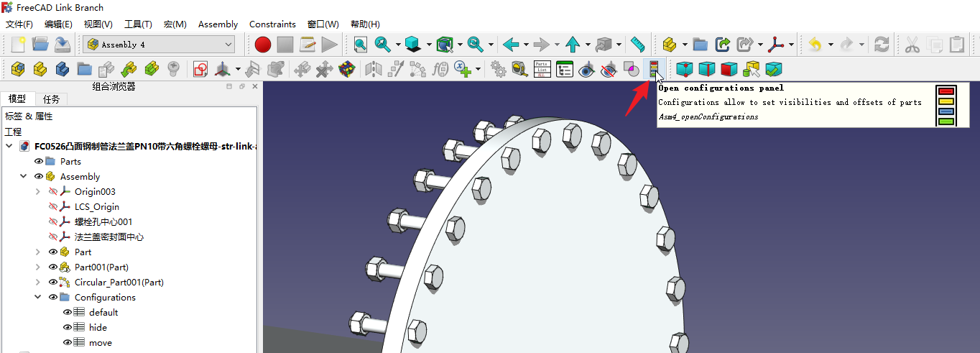Refresh the document recompute icon
This screenshot has height=353, width=980.
[882, 45]
